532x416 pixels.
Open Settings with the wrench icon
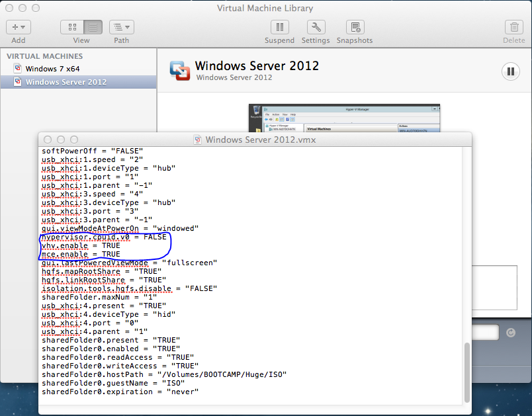[316, 27]
